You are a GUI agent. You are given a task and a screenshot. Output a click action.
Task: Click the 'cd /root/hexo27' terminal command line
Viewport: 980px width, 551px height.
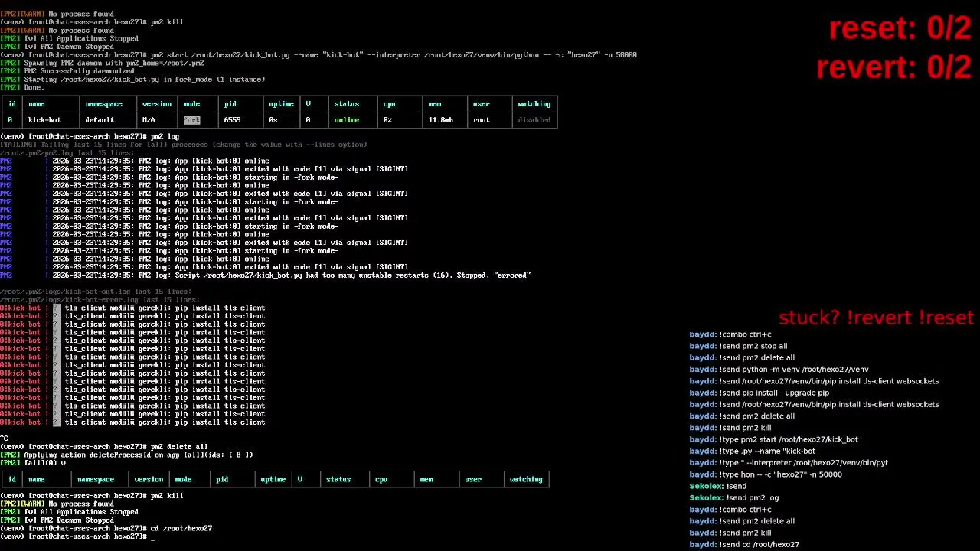(x=106, y=529)
